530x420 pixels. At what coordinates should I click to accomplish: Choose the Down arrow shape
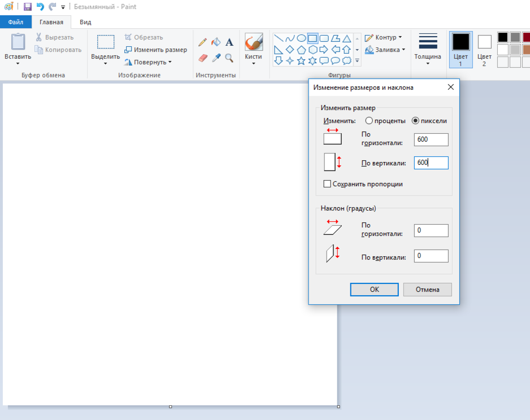tap(279, 61)
